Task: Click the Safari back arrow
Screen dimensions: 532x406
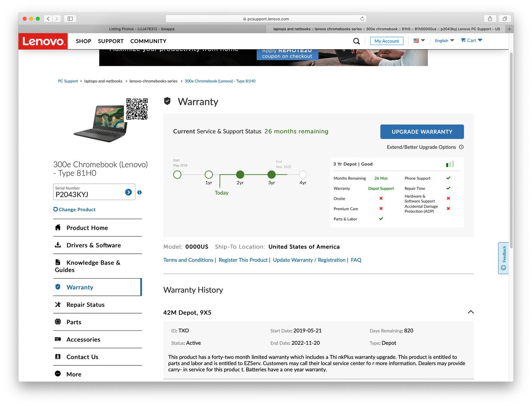Action: tap(48, 18)
